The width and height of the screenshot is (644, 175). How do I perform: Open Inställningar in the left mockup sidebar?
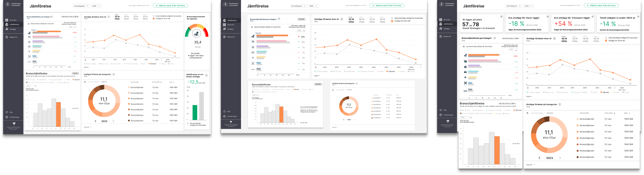12,117
